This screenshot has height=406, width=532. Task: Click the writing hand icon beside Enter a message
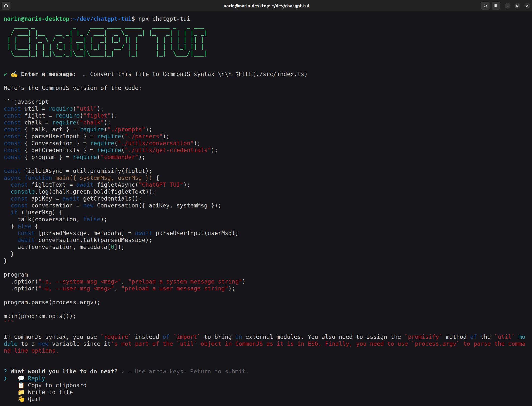[14, 74]
